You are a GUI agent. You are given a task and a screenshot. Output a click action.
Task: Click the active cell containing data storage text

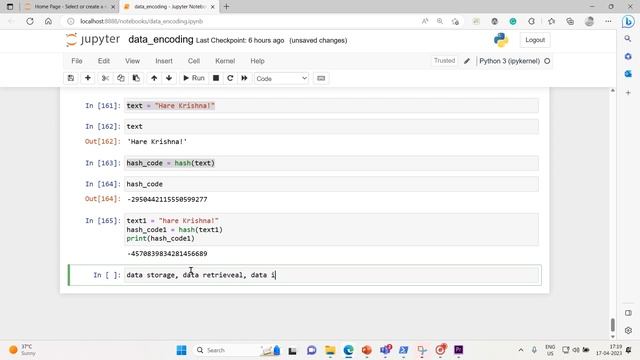332,275
